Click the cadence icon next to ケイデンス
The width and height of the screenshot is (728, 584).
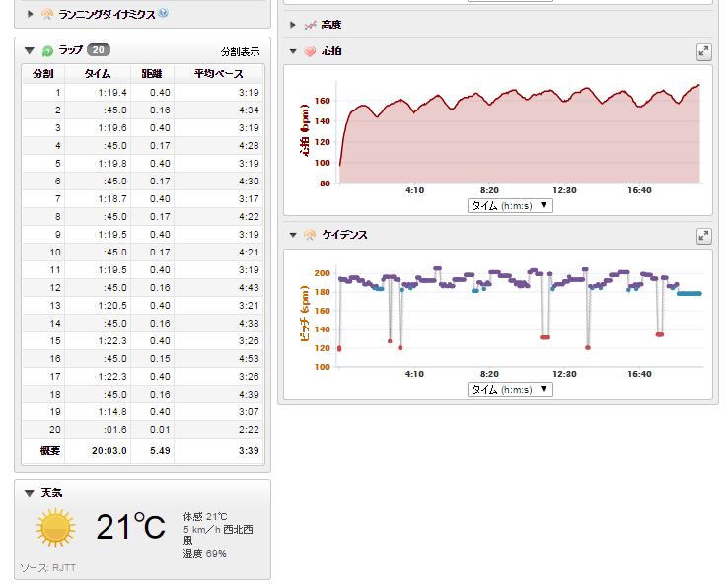311,235
